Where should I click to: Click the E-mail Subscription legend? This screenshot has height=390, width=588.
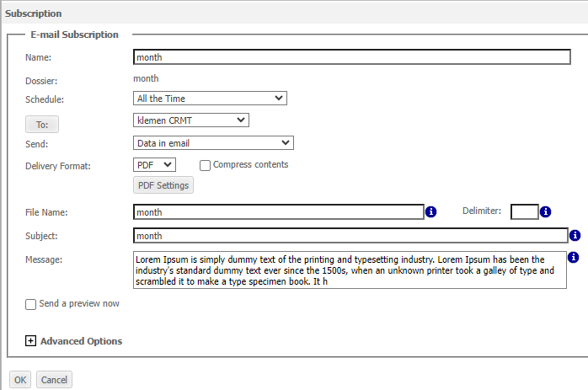coord(74,35)
